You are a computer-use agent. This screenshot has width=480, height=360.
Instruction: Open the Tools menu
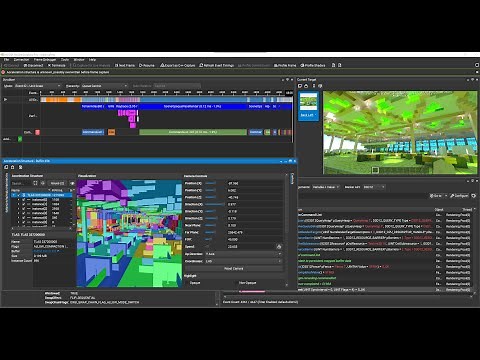(65, 60)
